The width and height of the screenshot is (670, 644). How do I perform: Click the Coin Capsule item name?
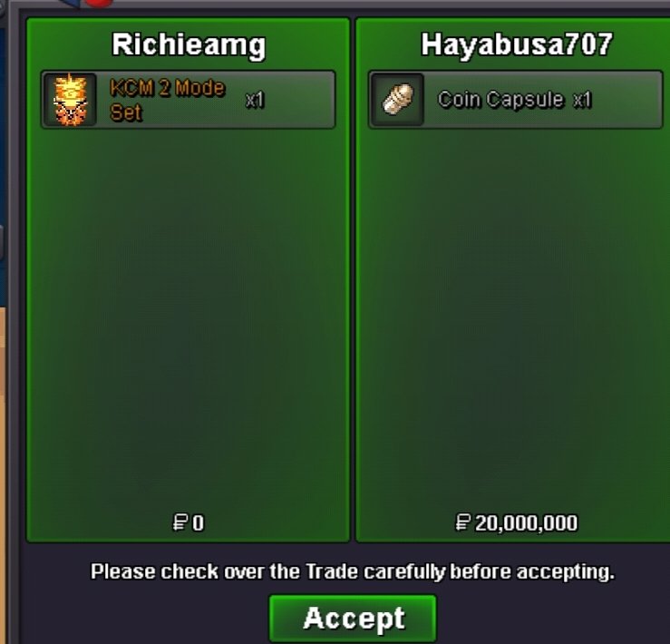point(500,100)
